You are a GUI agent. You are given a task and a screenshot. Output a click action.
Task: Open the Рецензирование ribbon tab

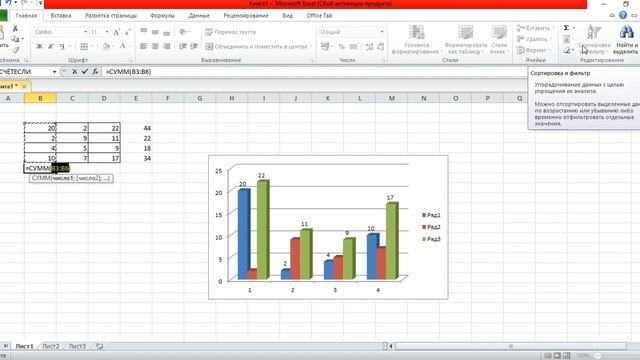pos(246,16)
